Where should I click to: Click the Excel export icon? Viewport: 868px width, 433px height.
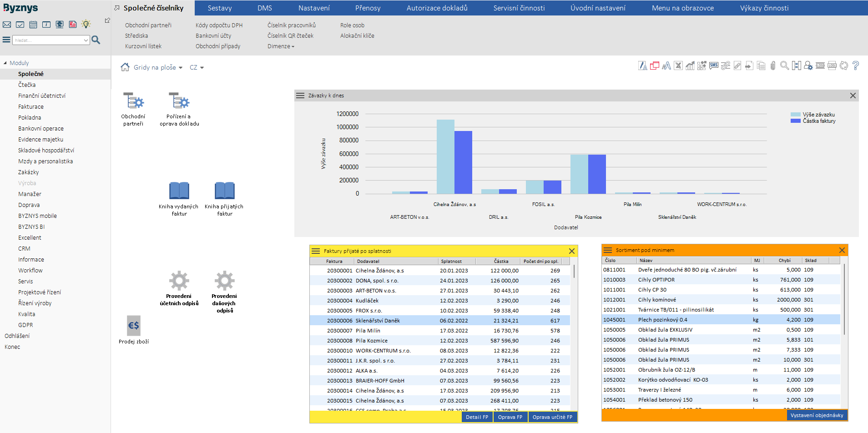point(678,65)
